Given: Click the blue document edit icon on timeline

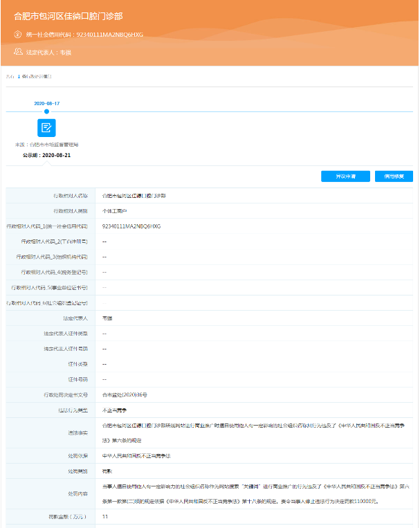Looking at the screenshot, I should click(x=46, y=127).
